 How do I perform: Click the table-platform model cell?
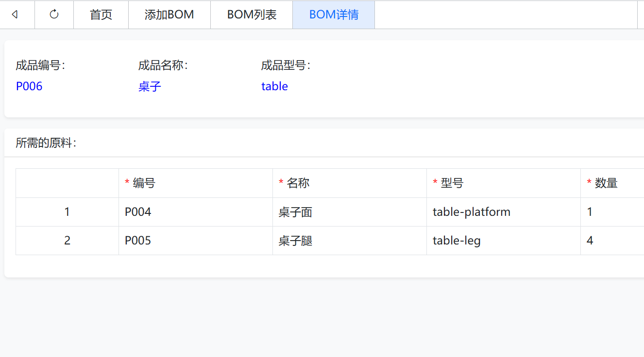pyautogui.click(x=504, y=212)
